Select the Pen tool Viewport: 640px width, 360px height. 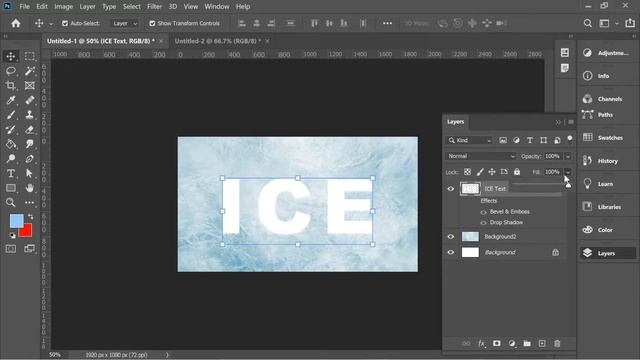point(29,159)
